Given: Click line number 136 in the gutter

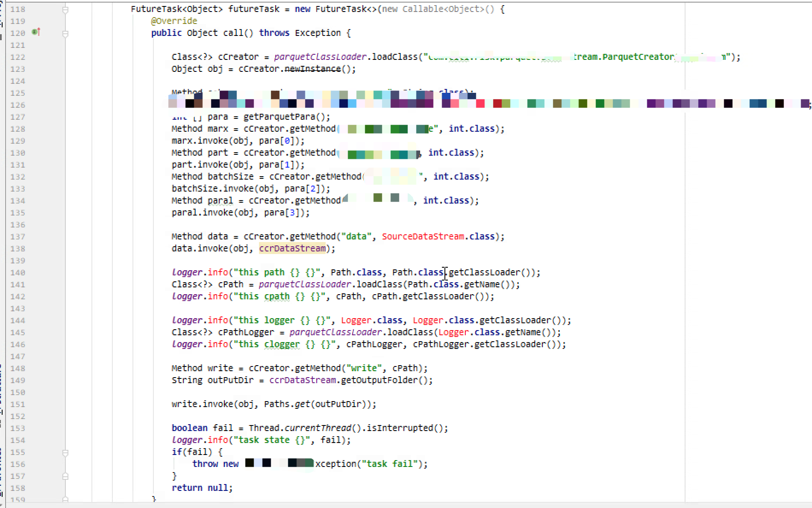Looking at the screenshot, I should pyautogui.click(x=18, y=224).
